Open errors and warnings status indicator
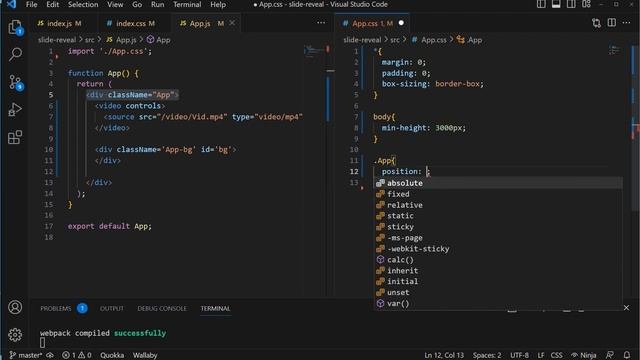640x360 pixels. tap(77, 355)
